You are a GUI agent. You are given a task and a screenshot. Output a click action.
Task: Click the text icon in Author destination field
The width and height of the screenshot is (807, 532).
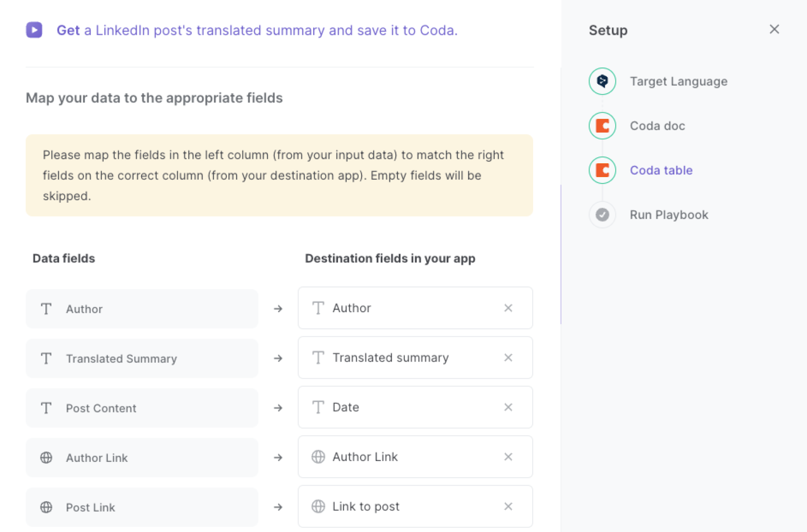click(318, 308)
